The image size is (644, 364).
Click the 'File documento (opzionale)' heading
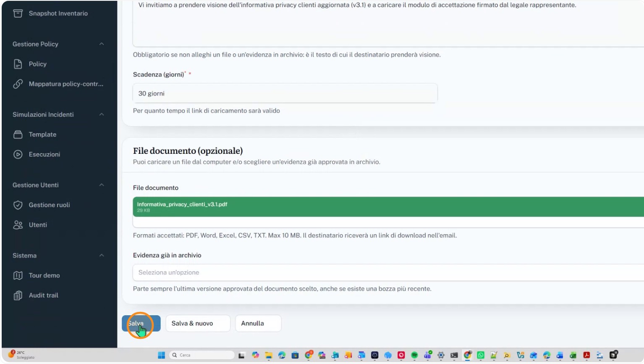click(188, 150)
